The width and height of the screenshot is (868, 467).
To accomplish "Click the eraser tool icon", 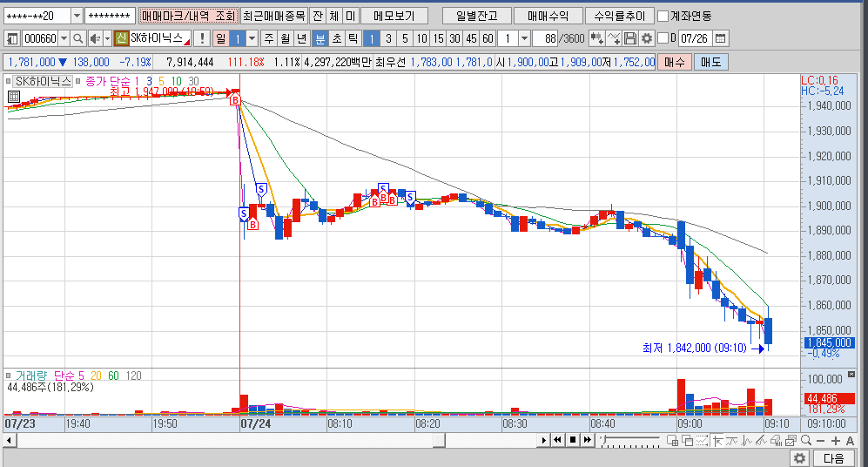I will pos(776,440).
